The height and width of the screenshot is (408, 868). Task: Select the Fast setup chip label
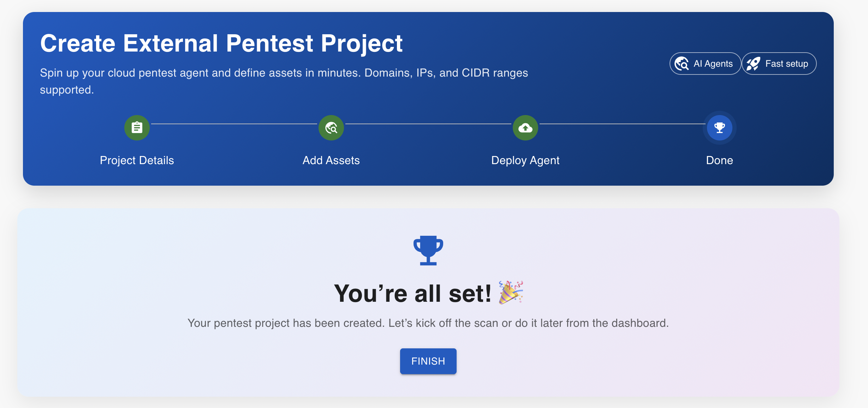click(786, 64)
